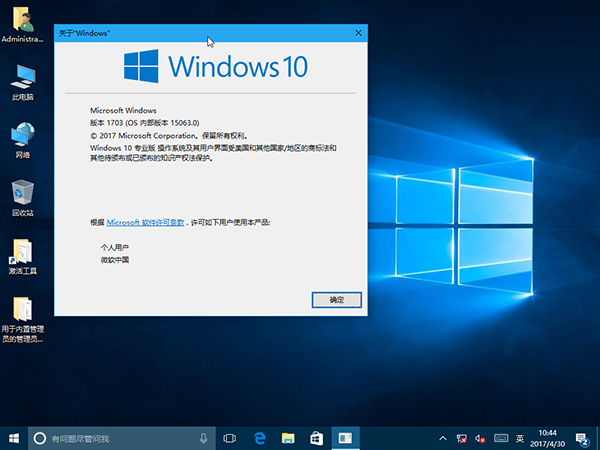The width and height of the screenshot is (600, 450).
Task: Open Task View from the taskbar
Action: point(229,438)
